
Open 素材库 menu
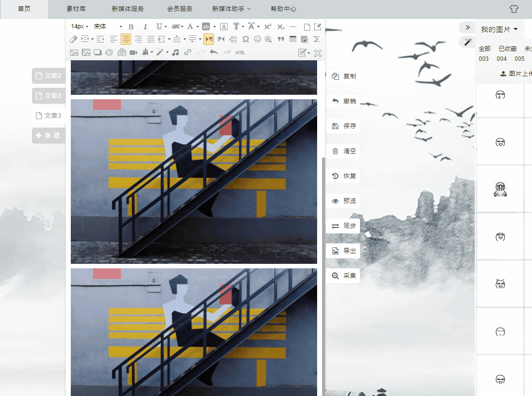(76, 9)
